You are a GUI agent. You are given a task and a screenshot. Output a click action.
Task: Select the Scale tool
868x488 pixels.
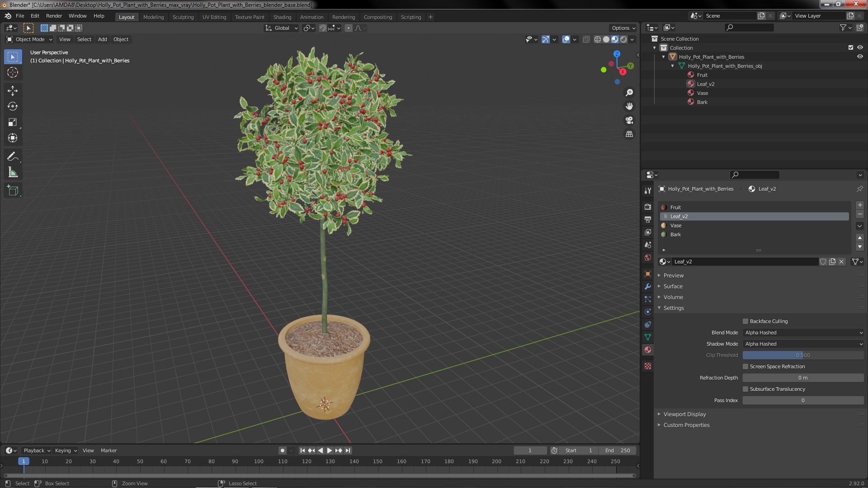tap(13, 122)
